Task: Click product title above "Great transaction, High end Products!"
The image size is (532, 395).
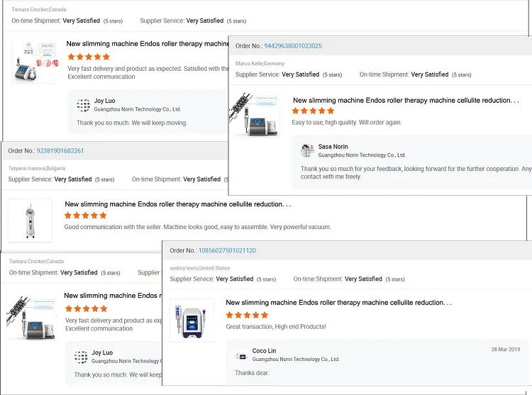Action: click(338, 303)
